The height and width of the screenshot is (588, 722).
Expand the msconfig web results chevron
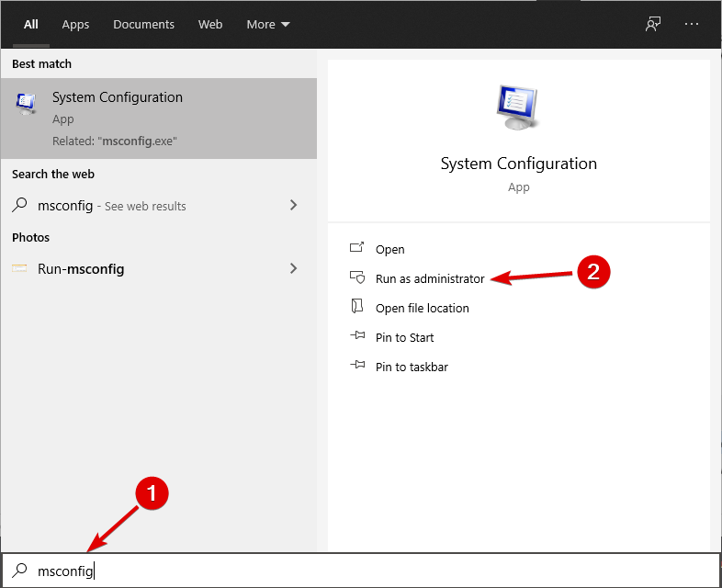(x=293, y=206)
